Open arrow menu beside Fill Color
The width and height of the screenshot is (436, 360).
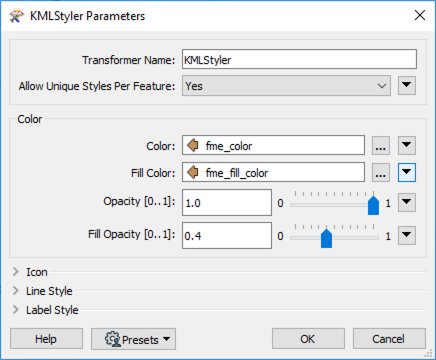(x=406, y=172)
